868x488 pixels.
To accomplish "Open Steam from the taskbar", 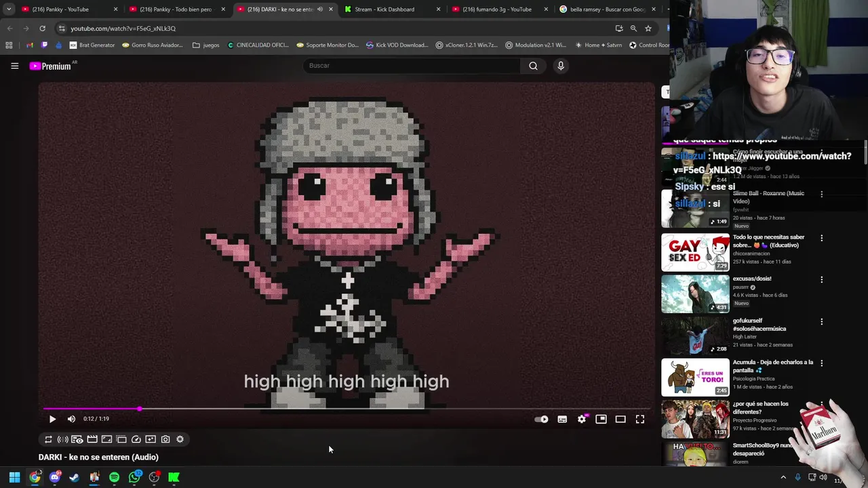I will click(75, 477).
